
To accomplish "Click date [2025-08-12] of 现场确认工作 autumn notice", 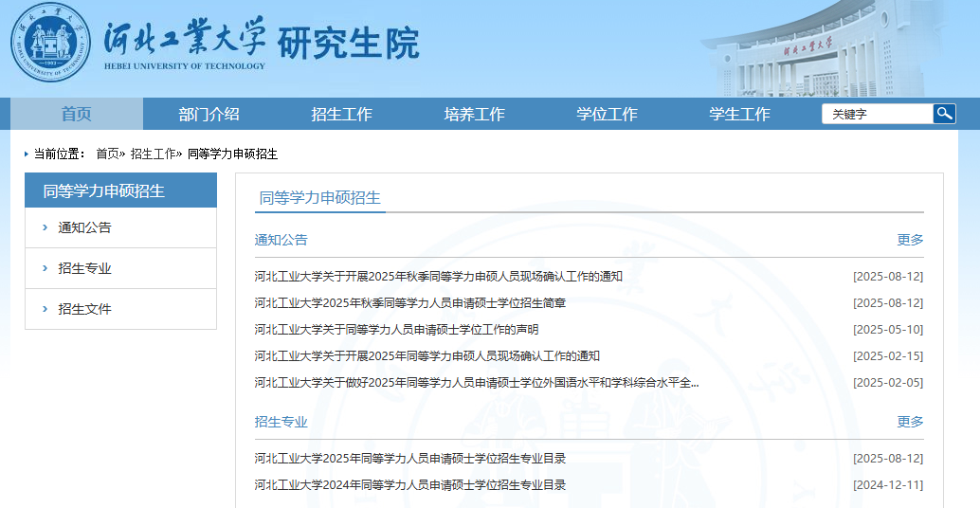I will 888,276.
